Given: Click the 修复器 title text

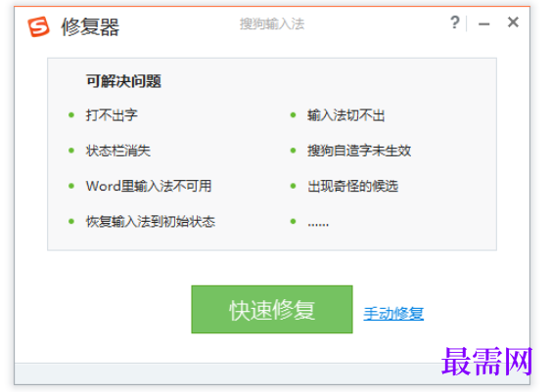Looking at the screenshot, I should (90, 27).
